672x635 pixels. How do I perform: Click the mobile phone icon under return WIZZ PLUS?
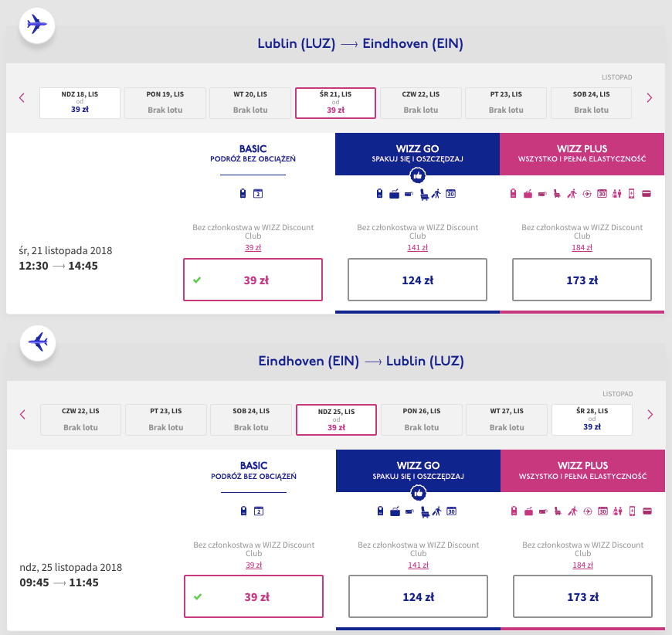point(631,511)
